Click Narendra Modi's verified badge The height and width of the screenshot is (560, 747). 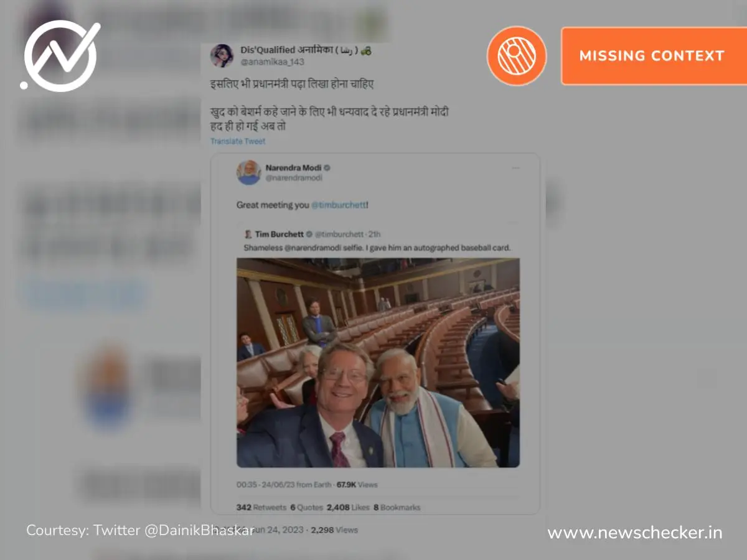(327, 168)
